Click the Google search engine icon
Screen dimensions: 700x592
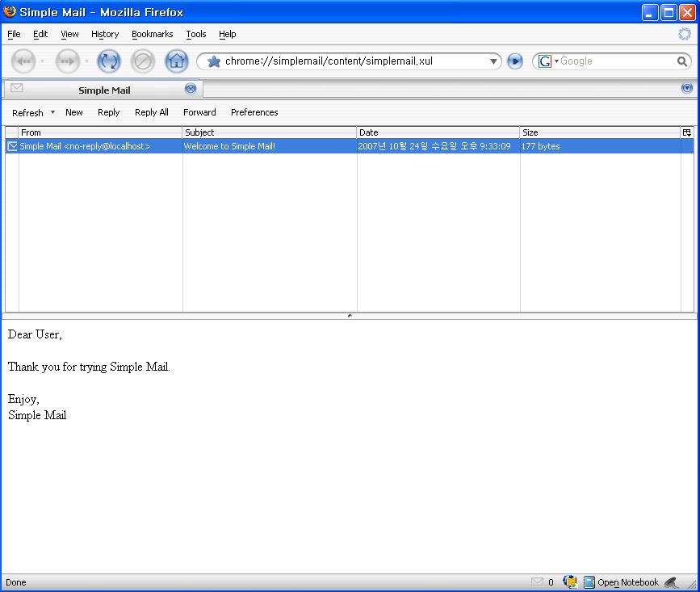pyautogui.click(x=545, y=61)
